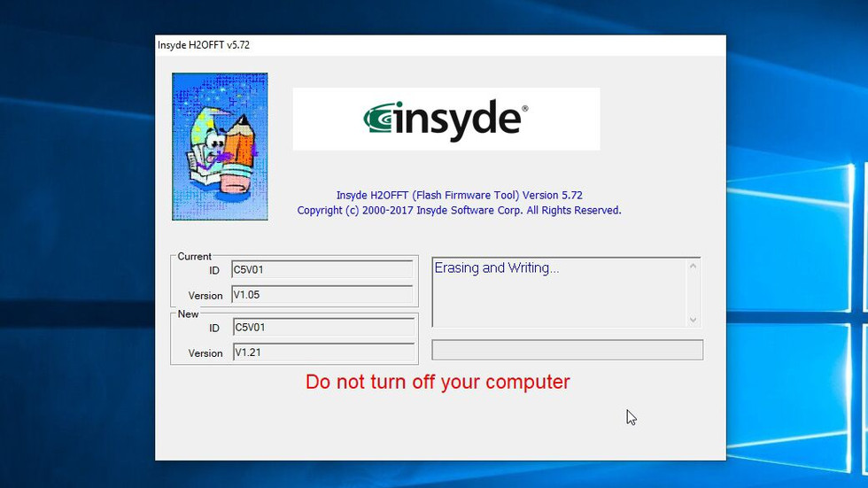Click the flash progress bar
The width and height of the screenshot is (868, 488).
(x=568, y=350)
